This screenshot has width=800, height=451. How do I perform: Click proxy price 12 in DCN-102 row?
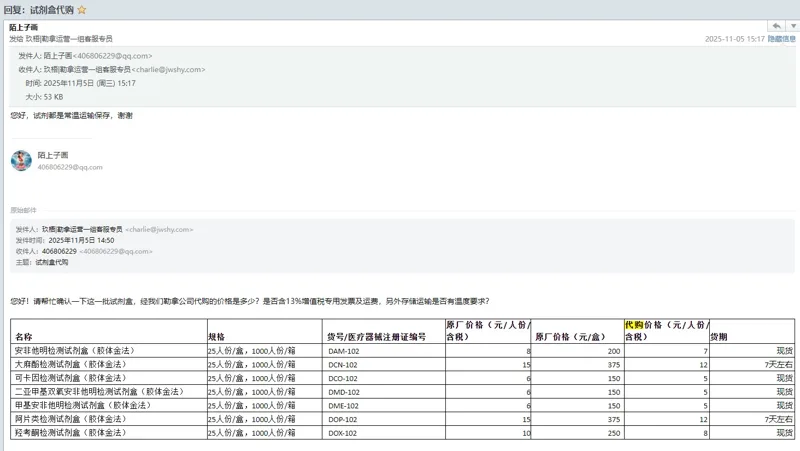[x=704, y=365]
